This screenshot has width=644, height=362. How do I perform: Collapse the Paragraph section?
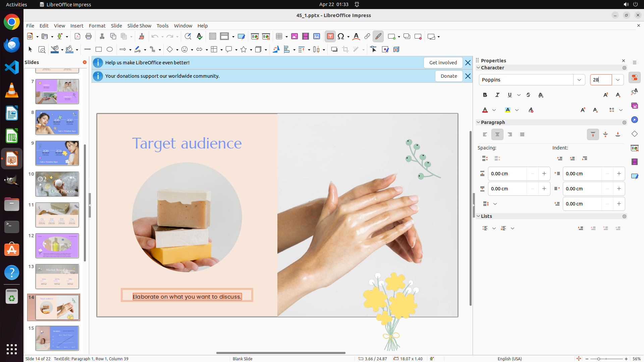coord(478,122)
